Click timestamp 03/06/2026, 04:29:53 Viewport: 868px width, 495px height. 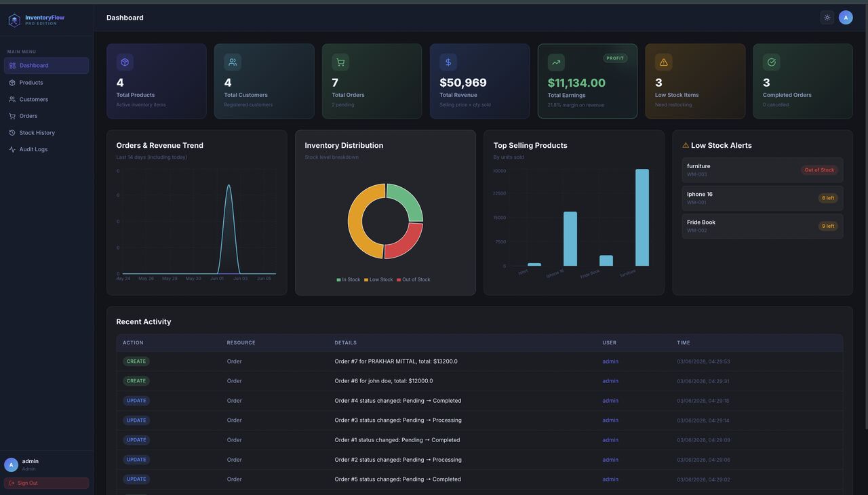point(703,361)
